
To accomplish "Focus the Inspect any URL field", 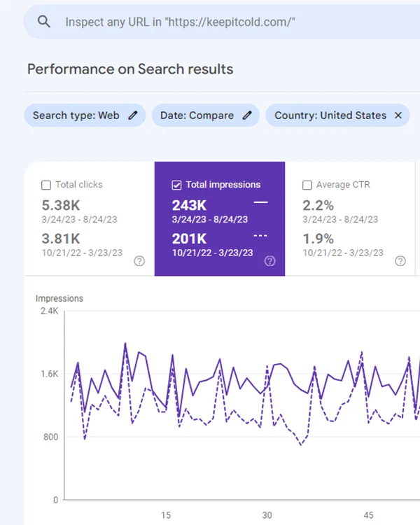I will pos(222,22).
